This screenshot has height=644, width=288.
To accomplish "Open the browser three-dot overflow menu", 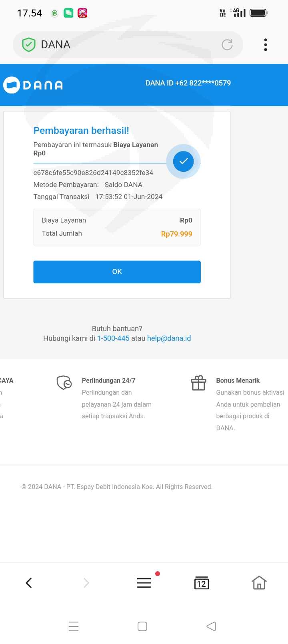I will click(x=265, y=45).
